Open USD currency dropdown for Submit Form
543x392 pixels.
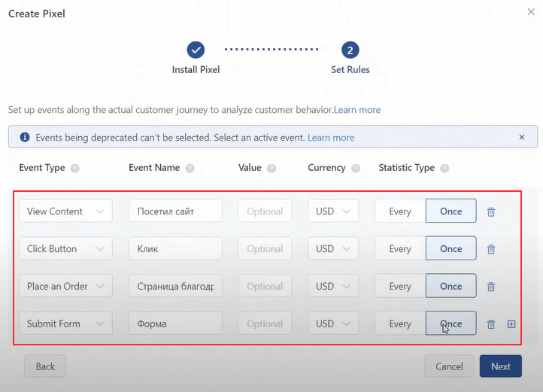[x=333, y=324]
